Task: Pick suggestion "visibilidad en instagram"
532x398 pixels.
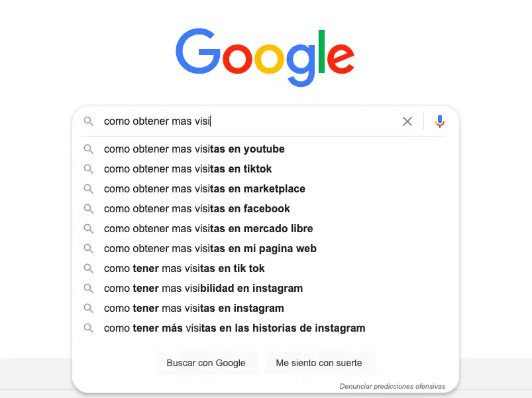Action: [x=203, y=289]
